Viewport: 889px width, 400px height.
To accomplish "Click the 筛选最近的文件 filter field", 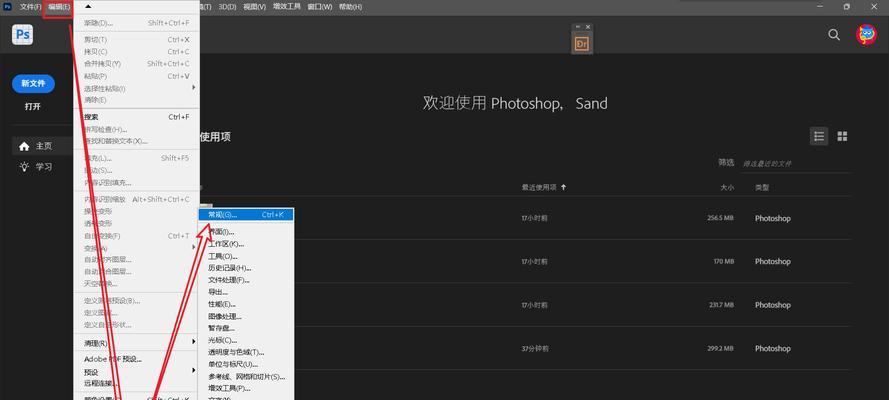I will (796, 163).
